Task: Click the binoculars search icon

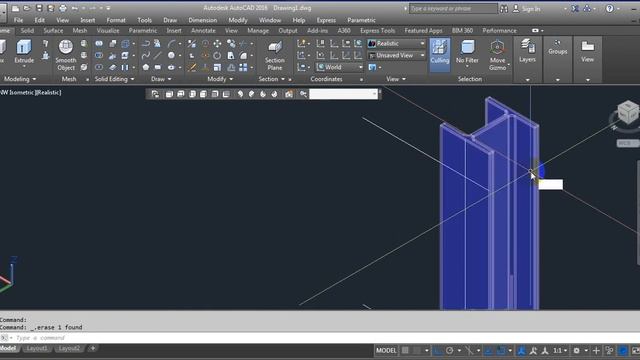Action: pos(504,9)
